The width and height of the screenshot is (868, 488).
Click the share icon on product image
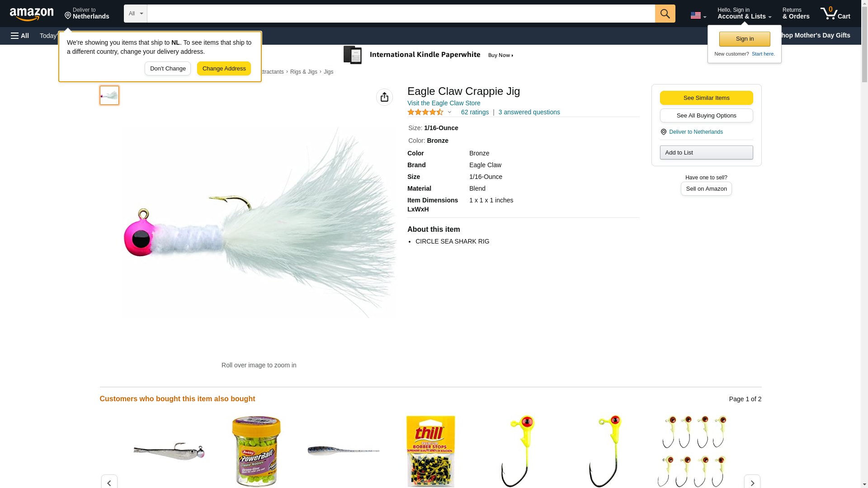[x=384, y=97]
